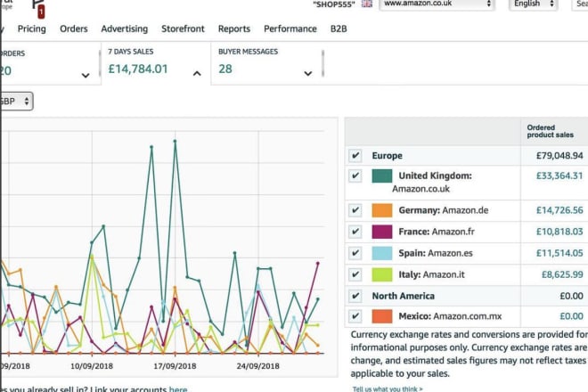This screenshot has height=392, width=588.
Task: Uncheck the Europe checkbox
Action: (x=355, y=155)
